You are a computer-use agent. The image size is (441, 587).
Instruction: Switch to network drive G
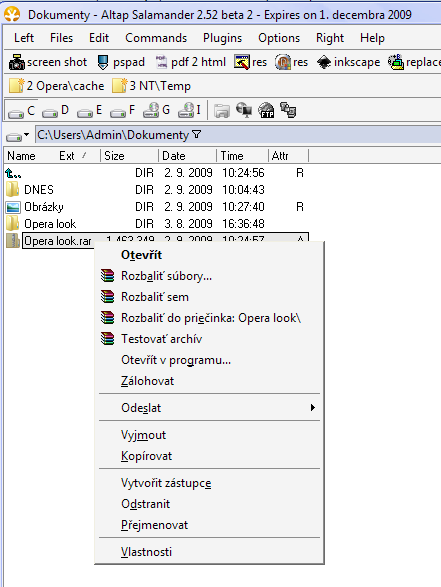pos(156,110)
